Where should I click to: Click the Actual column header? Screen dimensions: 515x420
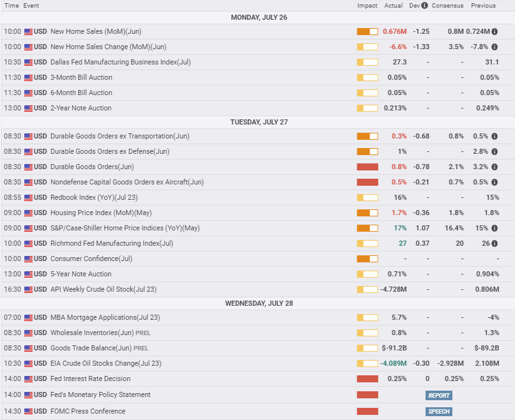(x=394, y=6)
